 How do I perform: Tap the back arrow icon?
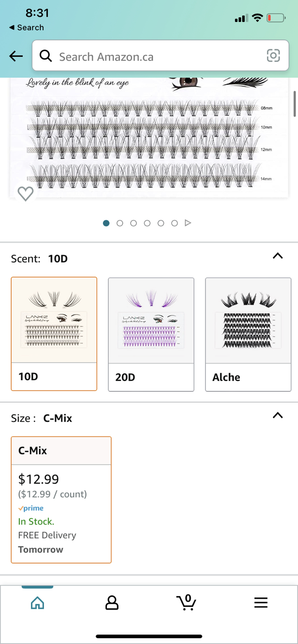16,56
